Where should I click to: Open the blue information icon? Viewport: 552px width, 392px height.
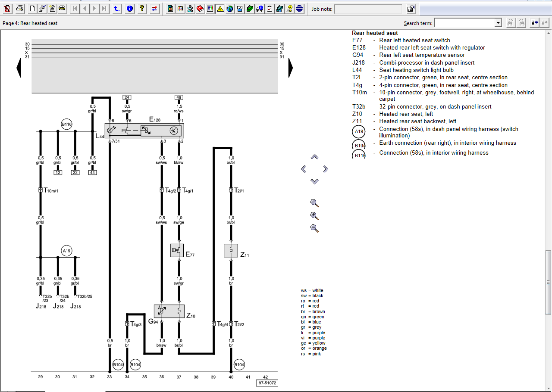coord(130,9)
